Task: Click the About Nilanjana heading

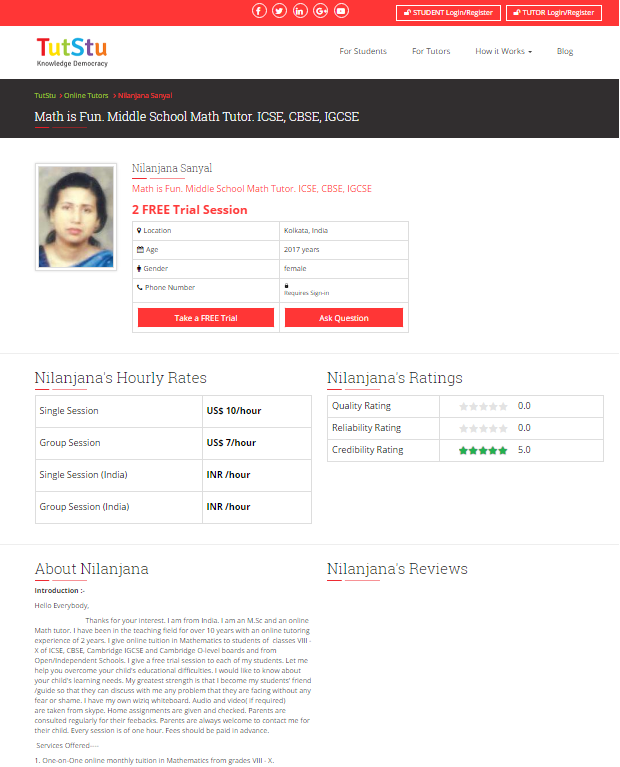Action: 92,568
